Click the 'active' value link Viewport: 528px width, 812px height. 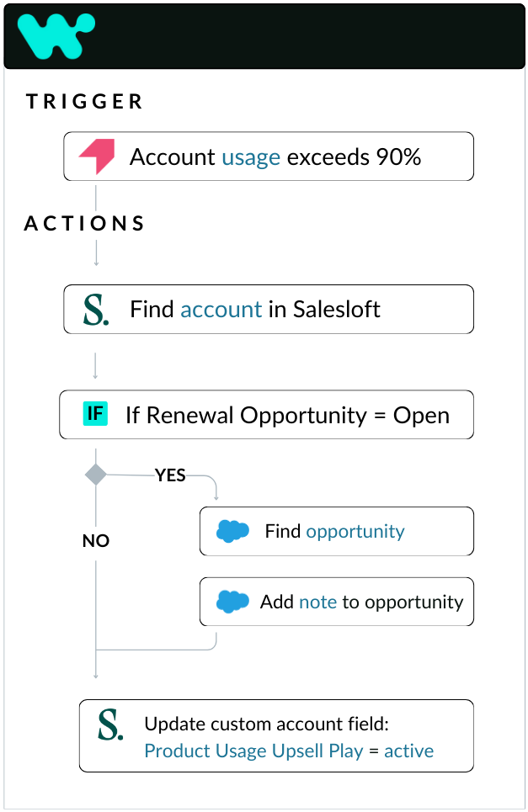click(x=409, y=751)
